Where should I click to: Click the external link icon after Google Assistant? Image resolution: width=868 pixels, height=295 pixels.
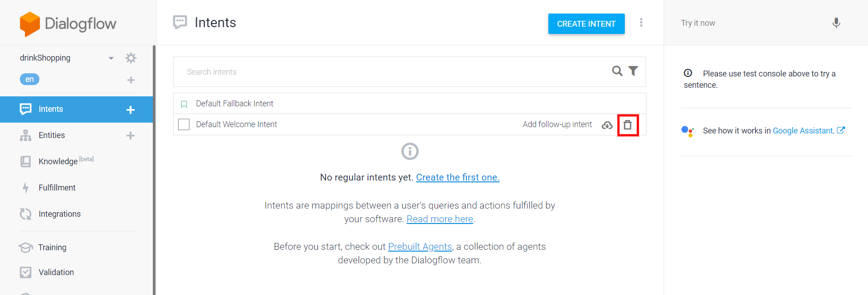tap(841, 130)
